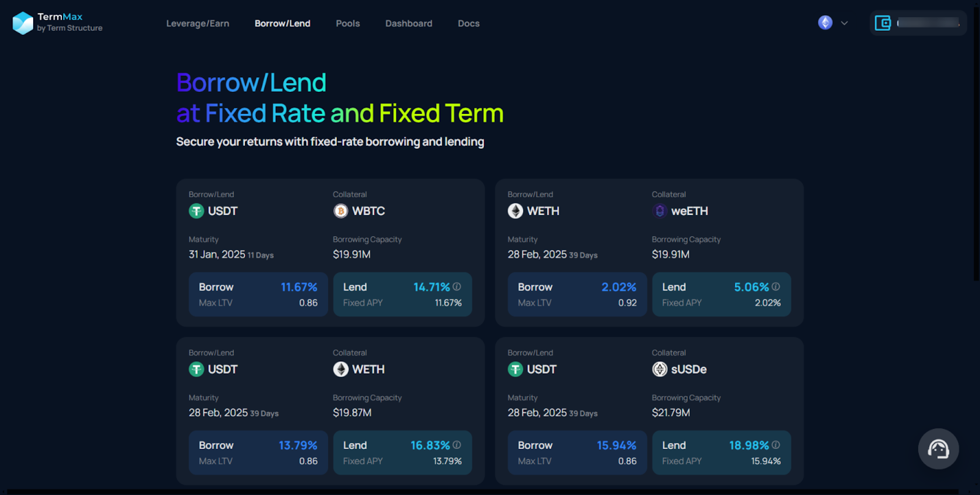This screenshot has height=495, width=980.
Task: Click the WETH collateral icon in USDT card
Action: point(341,369)
